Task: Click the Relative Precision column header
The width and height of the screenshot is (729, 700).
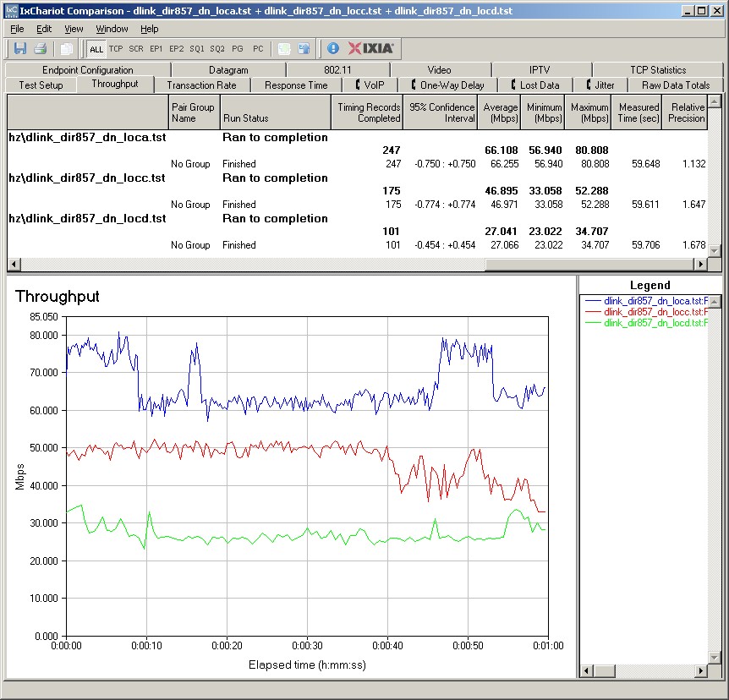Action: (x=685, y=112)
